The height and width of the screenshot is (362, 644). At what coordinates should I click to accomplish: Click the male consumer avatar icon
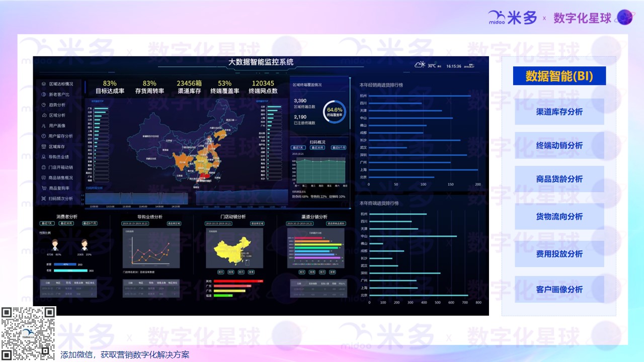(54, 245)
